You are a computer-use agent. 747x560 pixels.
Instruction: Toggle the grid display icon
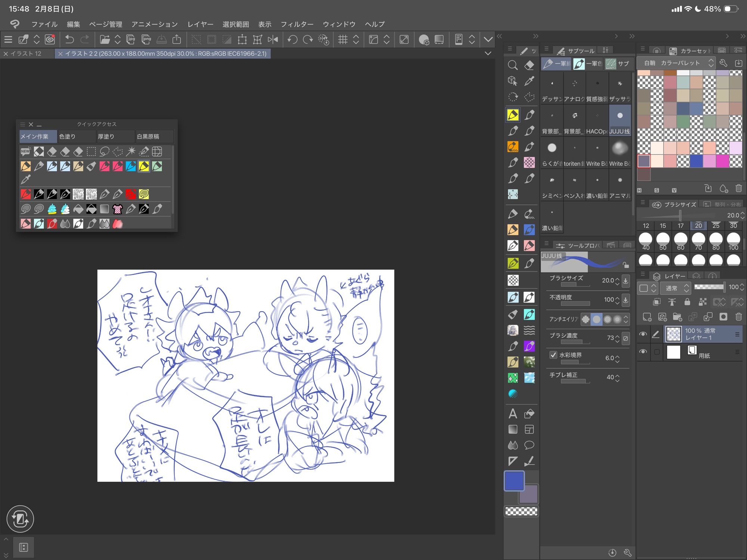click(x=342, y=39)
